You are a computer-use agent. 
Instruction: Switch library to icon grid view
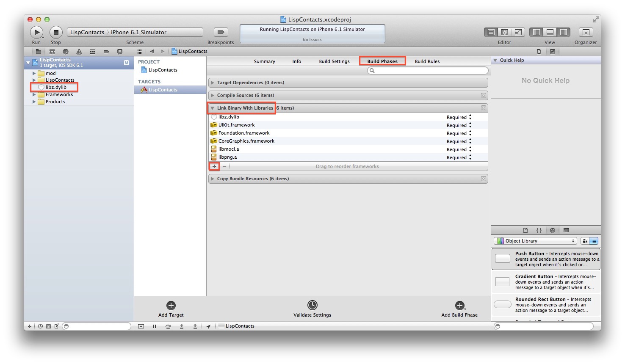(x=585, y=241)
